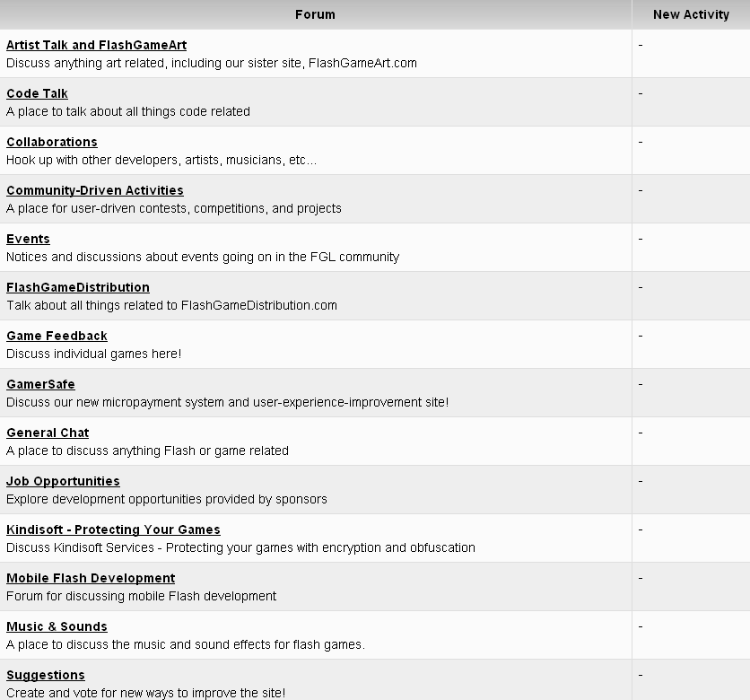Click the General Chat description text
The image size is (750, 700).
[147, 451]
